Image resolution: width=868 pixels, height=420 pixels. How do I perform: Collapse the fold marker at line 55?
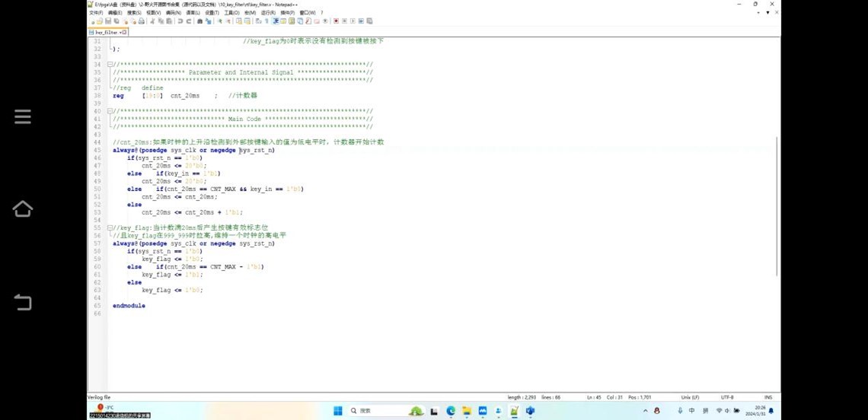(110, 228)
